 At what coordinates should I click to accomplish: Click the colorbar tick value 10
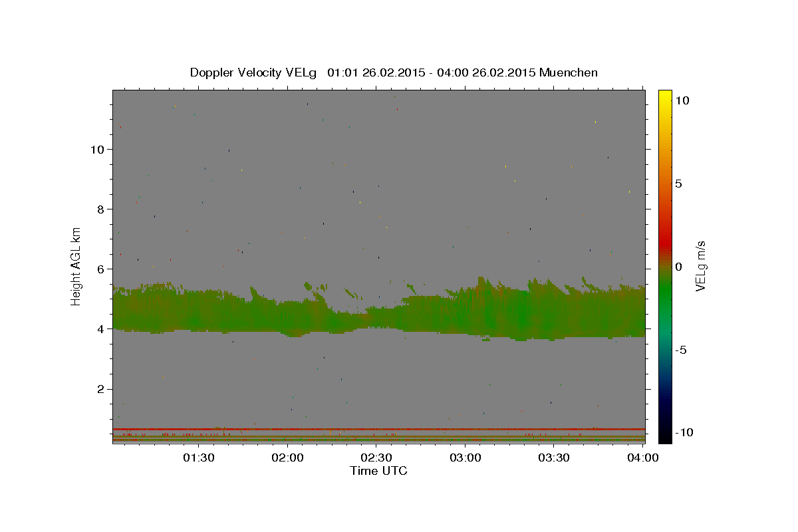point(682,100)
